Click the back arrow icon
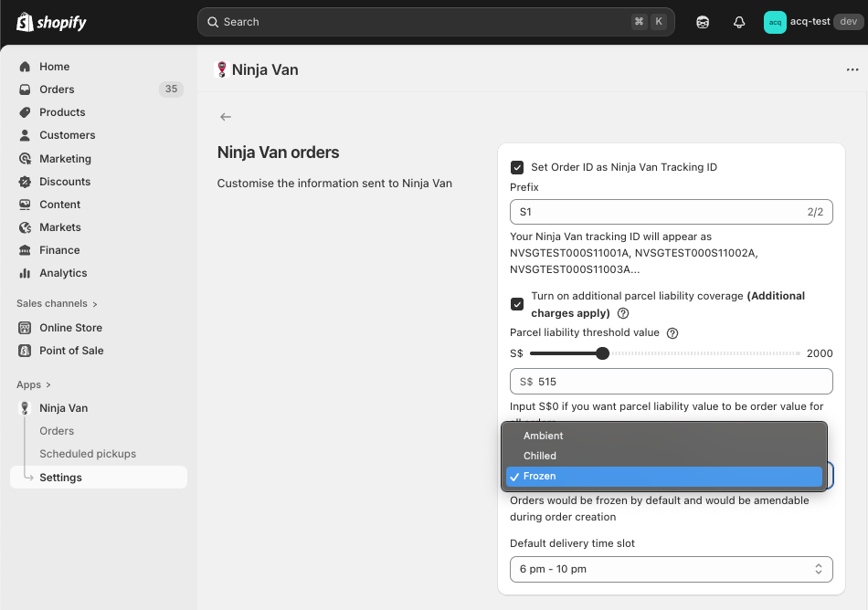Screen dimensions: 868x610 click(x=226, y=117)
